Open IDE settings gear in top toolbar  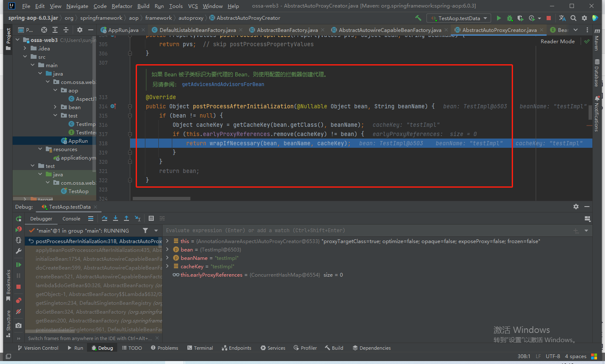pos(584,18)
